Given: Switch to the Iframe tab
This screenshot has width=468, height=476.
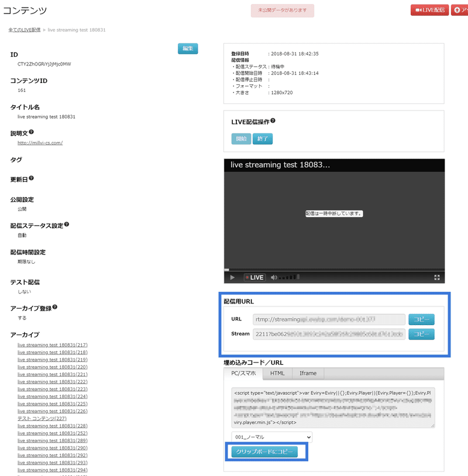Looking at the screenshot, I should (308, 372).
